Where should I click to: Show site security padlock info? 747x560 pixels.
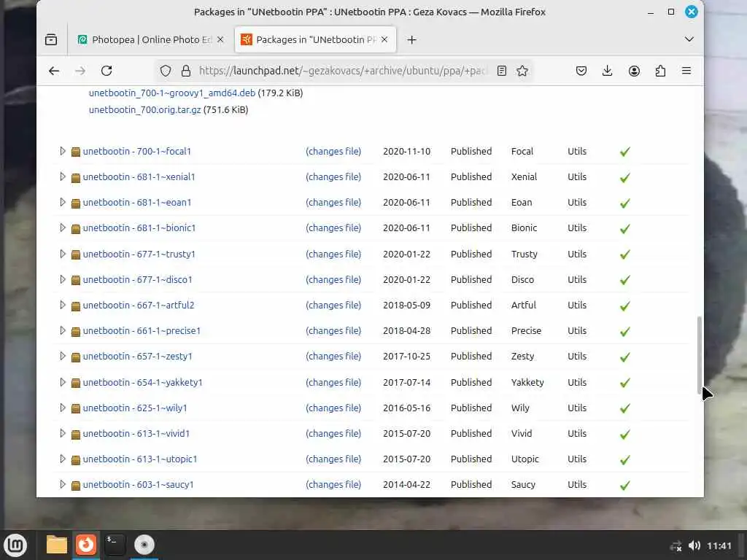(x=186, y=71)
